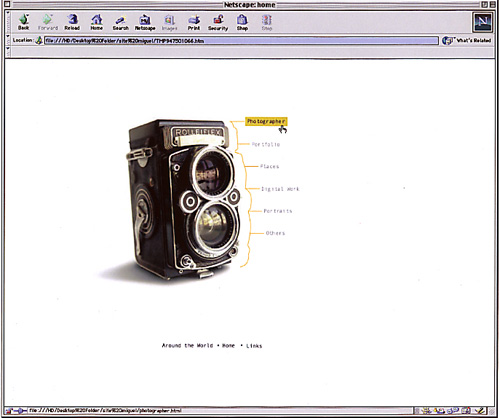Open the What's Related button
Screen dimensions: 500x418
(467, 40)
